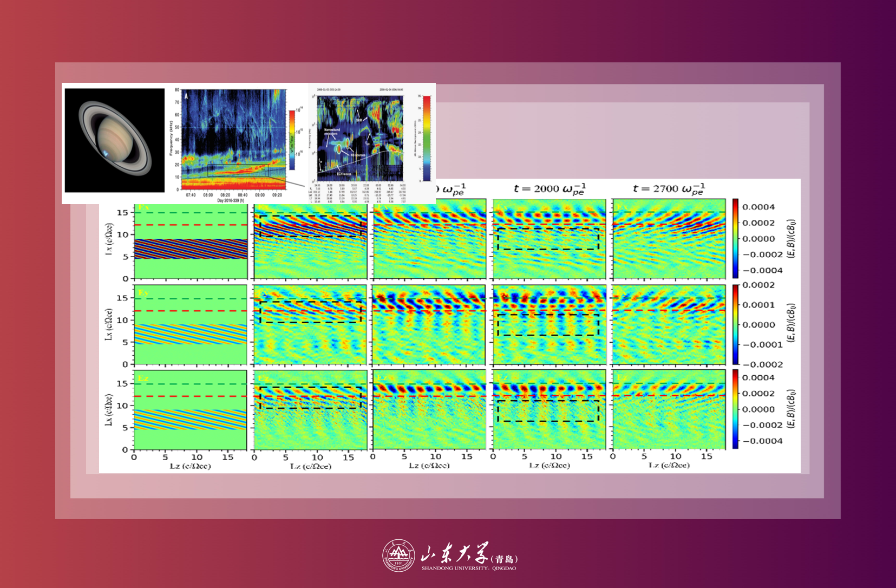Select the first-column Ey initial wave panel
This screenshot has width=896, height=588.
coord(191,325)
